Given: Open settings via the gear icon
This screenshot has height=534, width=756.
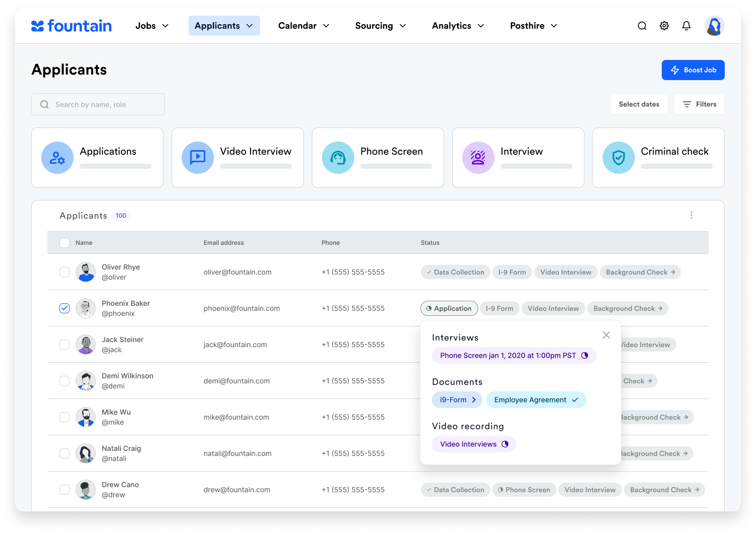Looking at the screenshot, I should click(x=664, y=26).
